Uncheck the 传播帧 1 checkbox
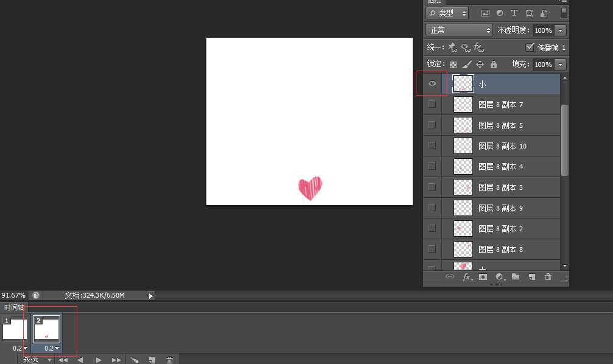The height and width of the screenshot is (364, 613). pyautogui.click(x=529, y=47)
